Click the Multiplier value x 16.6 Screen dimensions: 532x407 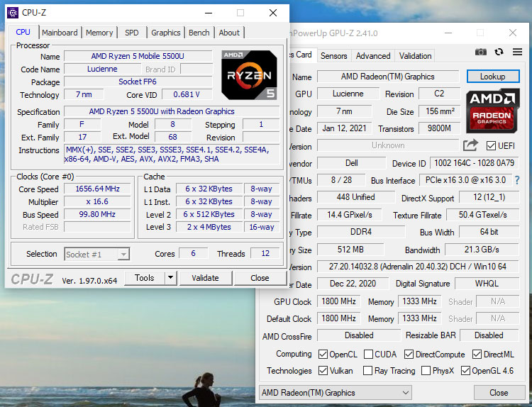point(97,202)
